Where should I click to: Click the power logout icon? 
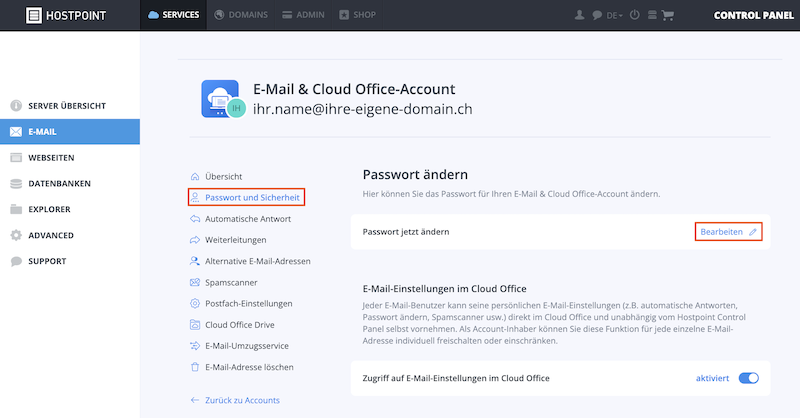[634, 15]
